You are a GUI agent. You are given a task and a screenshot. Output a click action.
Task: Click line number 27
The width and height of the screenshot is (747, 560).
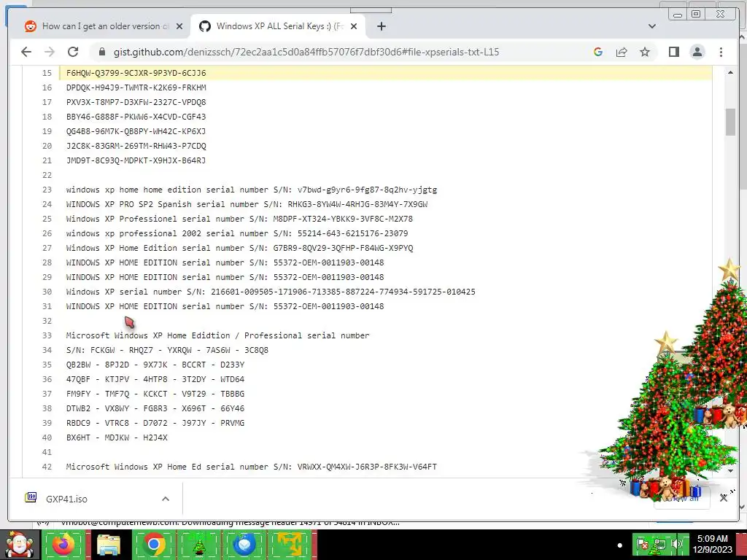tap(47, 248)
